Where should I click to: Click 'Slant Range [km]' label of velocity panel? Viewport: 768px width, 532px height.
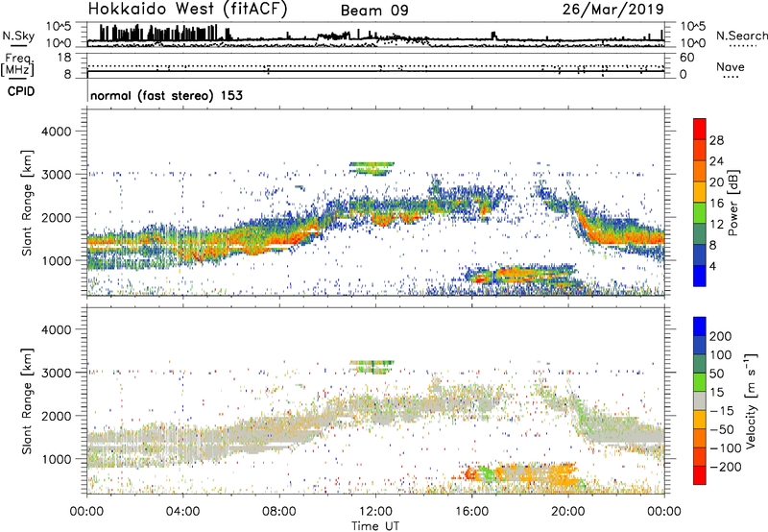(27, 401)
